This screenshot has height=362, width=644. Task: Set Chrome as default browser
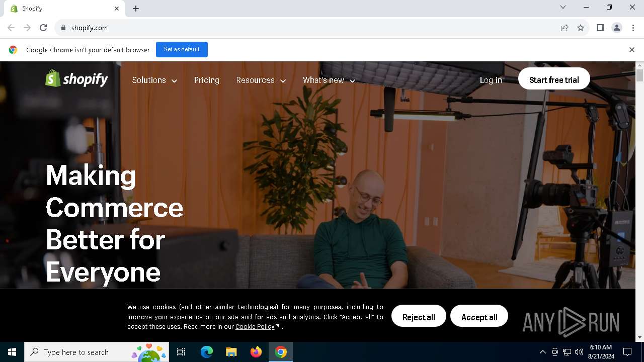[x=182, y=49]
